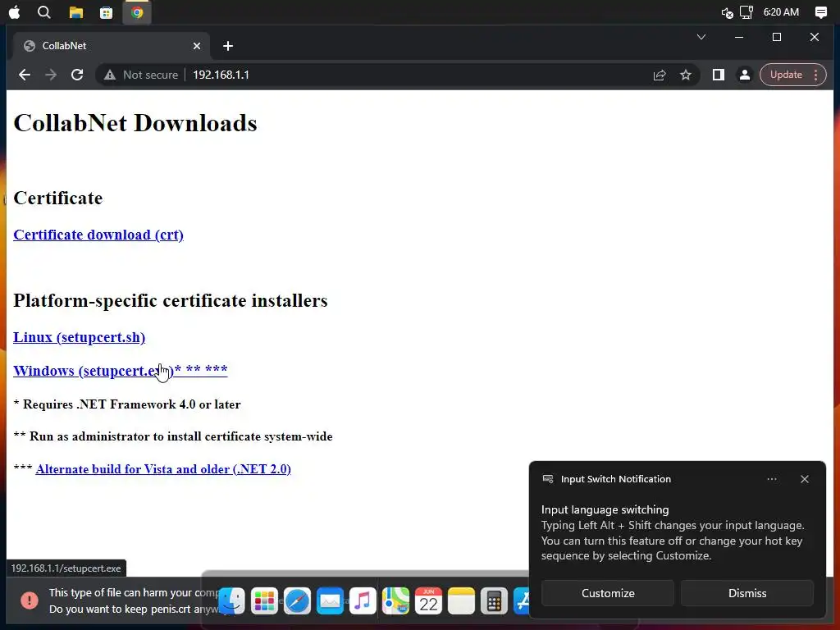Open Maps from the dock

click(x=396, y=600)
